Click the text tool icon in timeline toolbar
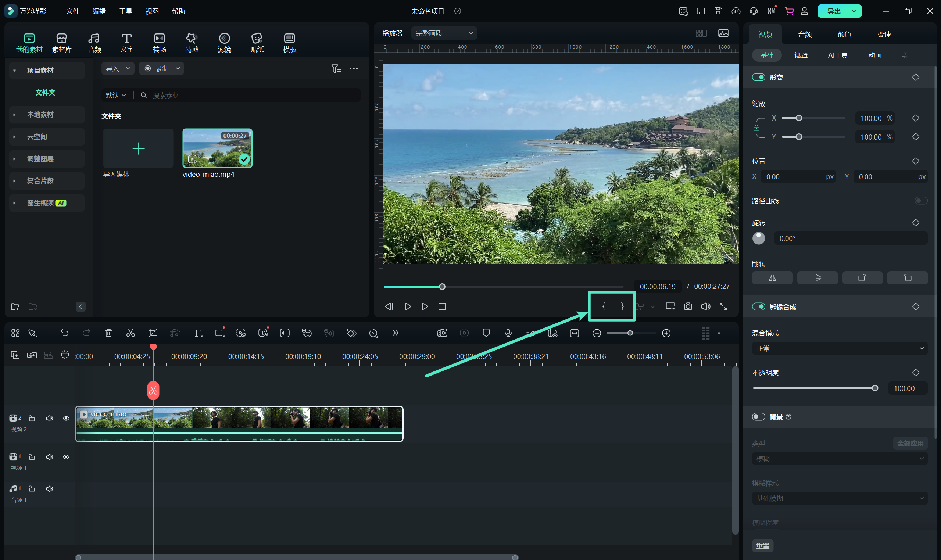The width and height of the screenshot is (941, 560). (x=197, y=333)
